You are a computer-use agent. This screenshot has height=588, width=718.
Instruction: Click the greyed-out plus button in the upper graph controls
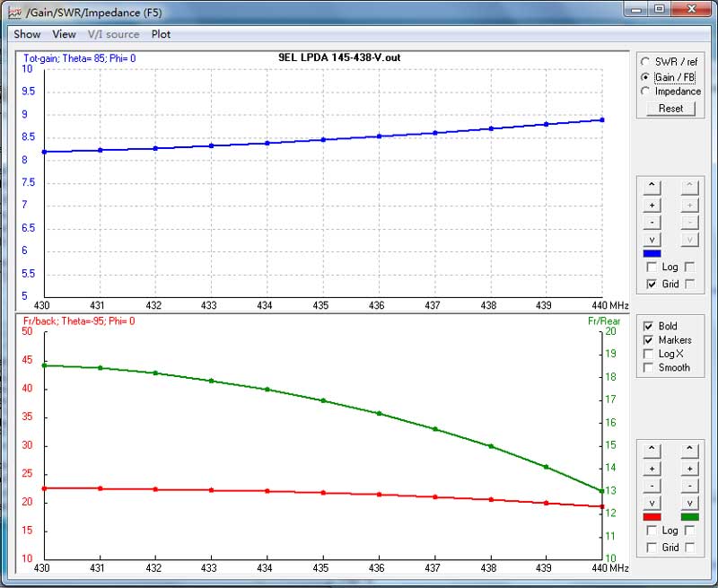click(689, 205)
